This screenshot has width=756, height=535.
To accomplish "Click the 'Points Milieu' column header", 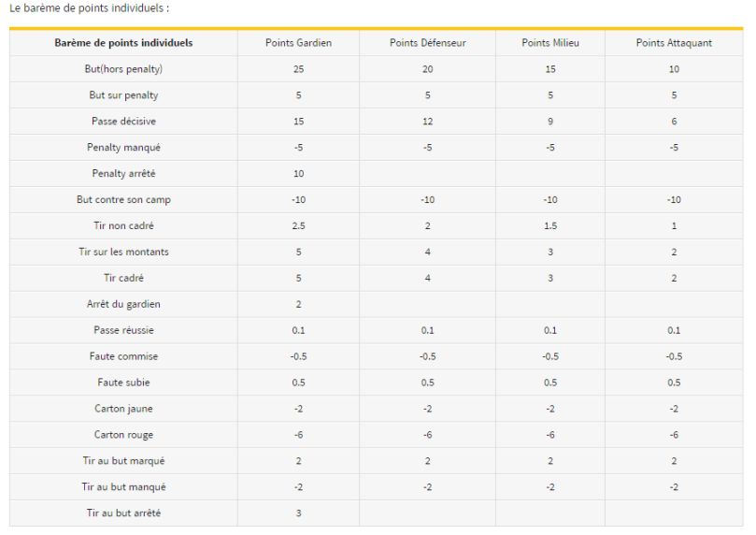I will pyautogui.click(x=550, y=43).
